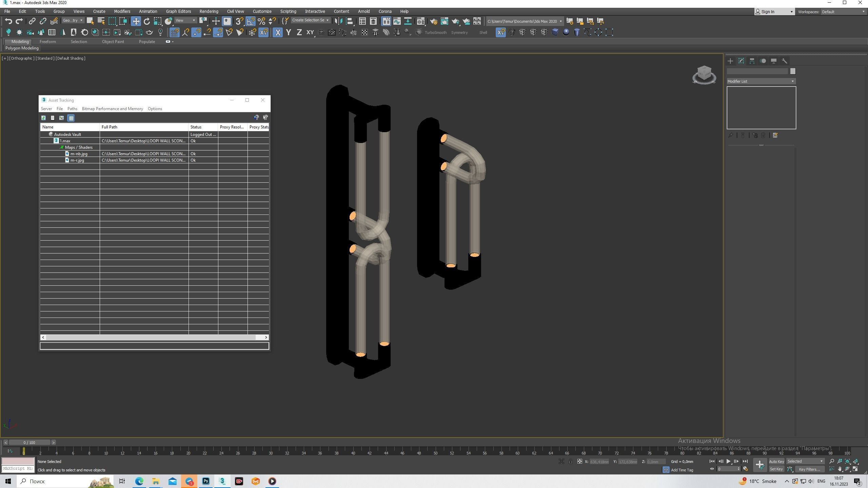Open the Paths menu in Asset Tracking
The height and width of the screenshot is (488, 868).
point(72,109)
